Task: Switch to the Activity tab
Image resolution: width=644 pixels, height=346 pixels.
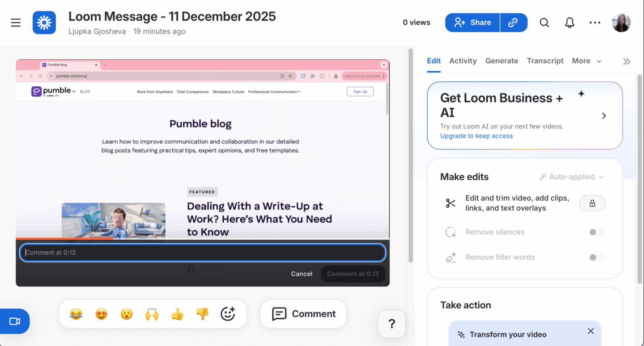Action: pyautogui.click(x=463, y=61)
